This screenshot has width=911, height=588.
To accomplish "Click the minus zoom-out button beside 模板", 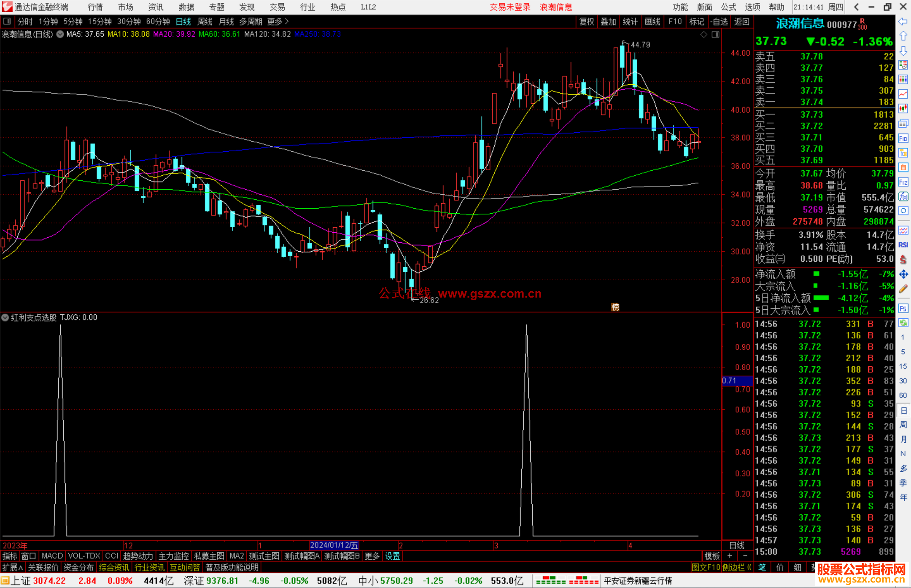I will click(746, 556).
